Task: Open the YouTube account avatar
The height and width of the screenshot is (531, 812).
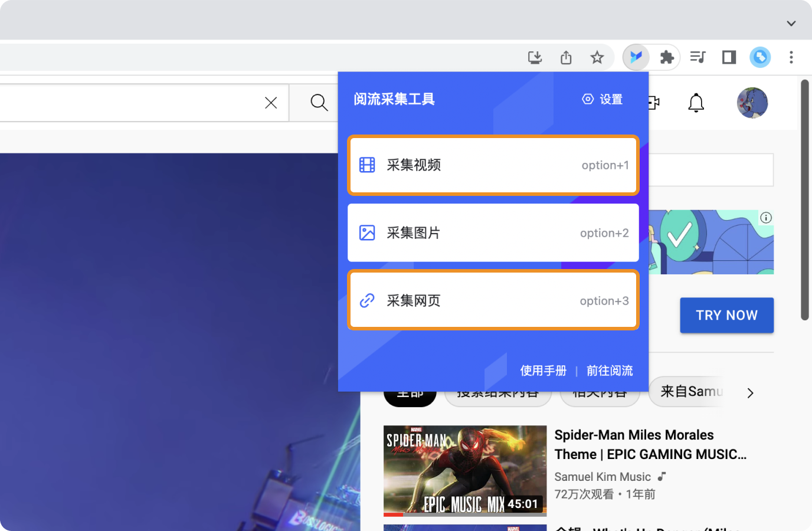Action: [752, 103]
